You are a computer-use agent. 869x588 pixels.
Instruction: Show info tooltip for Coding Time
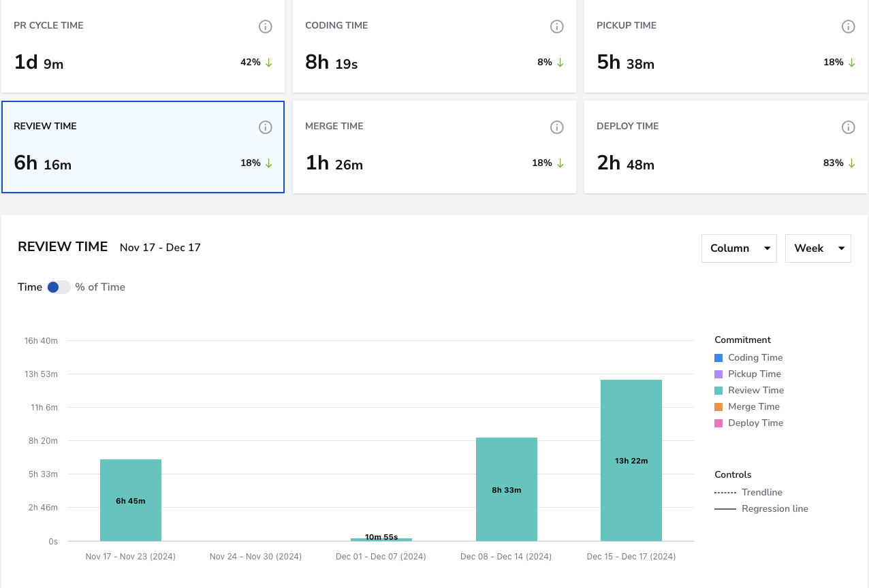[x=557, y=27]
